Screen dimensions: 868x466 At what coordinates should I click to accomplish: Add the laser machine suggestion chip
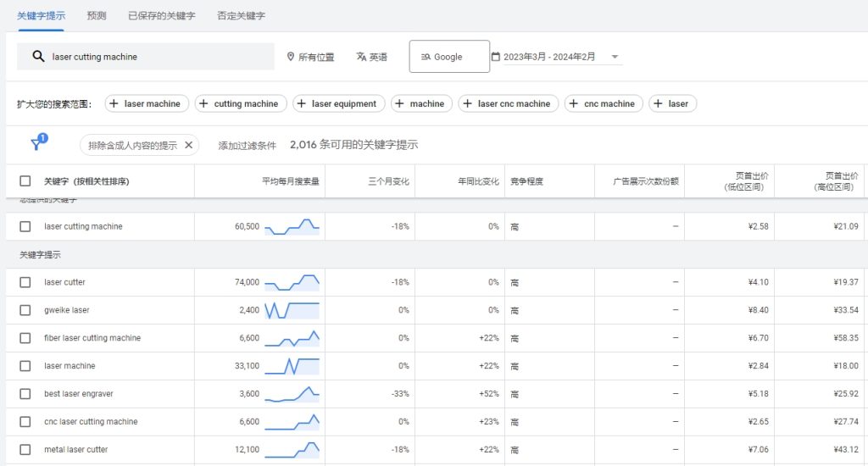pyautogui.click(x=147, y=103)
